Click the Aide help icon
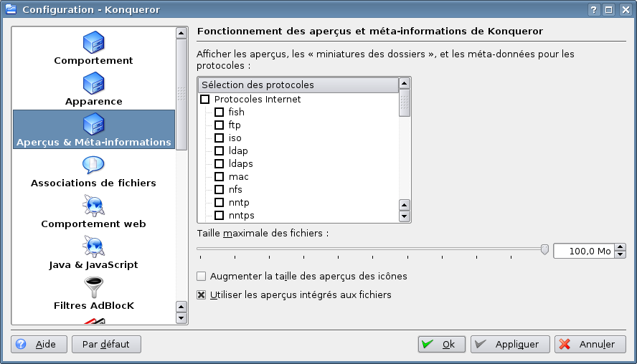637x364 pixels. 21,345
